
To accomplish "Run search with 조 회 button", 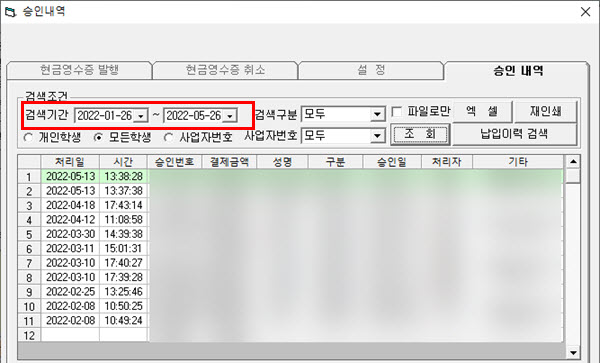I will click(420, 135).
